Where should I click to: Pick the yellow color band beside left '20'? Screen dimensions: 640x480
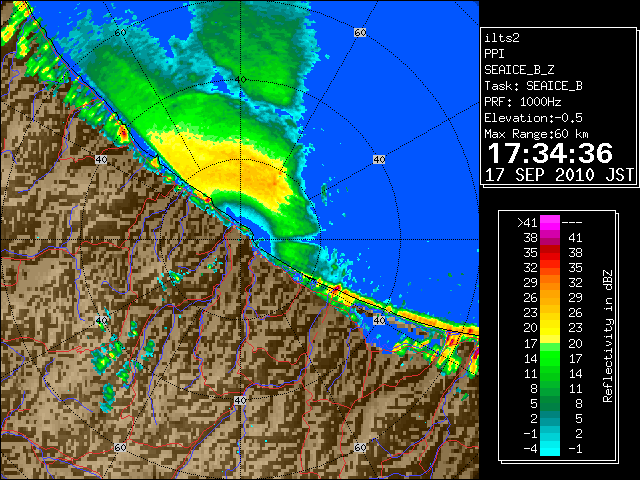point(550,328)
